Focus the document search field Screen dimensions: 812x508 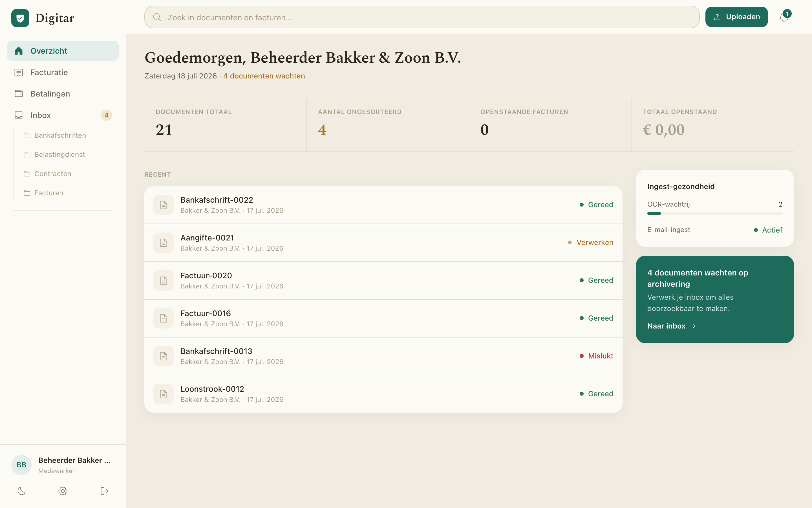[x=422, y=17]
